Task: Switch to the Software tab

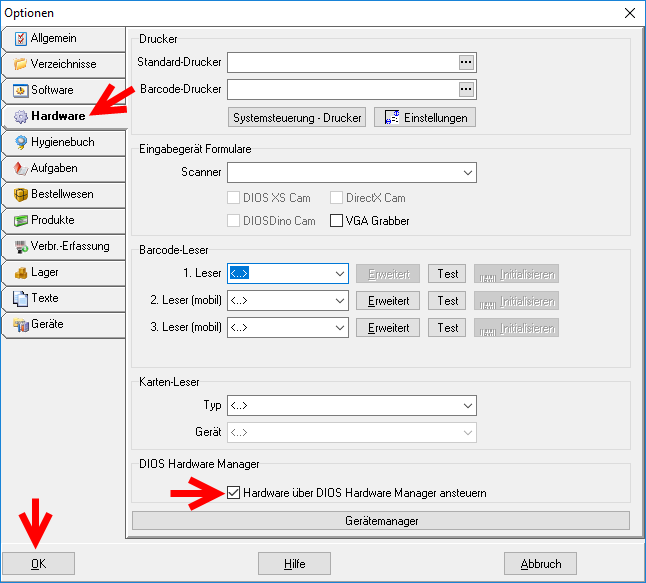Action: pyautogui.click(x=52, y=90)
